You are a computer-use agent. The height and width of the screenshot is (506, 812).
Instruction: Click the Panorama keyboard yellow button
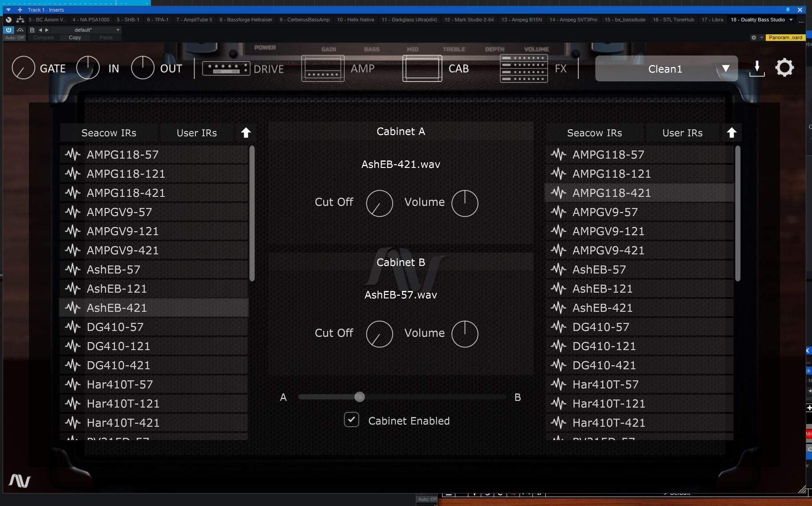786,37
